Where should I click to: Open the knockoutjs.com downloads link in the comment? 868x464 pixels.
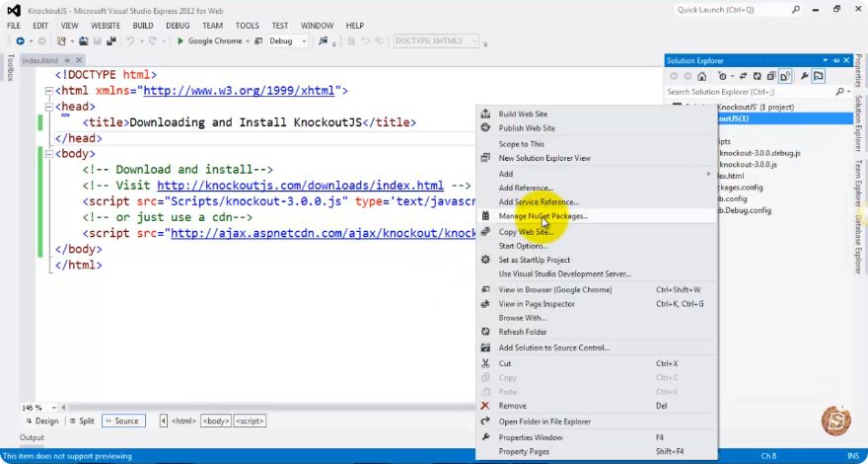click(x=301, y=186)
